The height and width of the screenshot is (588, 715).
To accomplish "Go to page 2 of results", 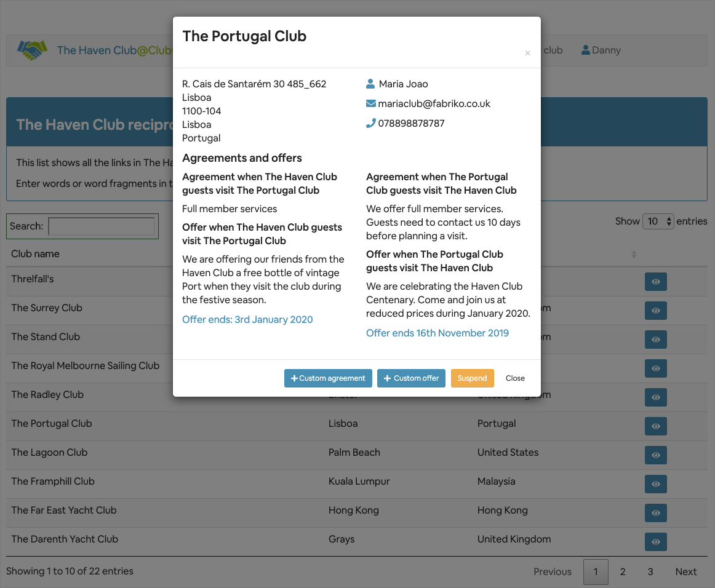I will click(x=623, y=572).
